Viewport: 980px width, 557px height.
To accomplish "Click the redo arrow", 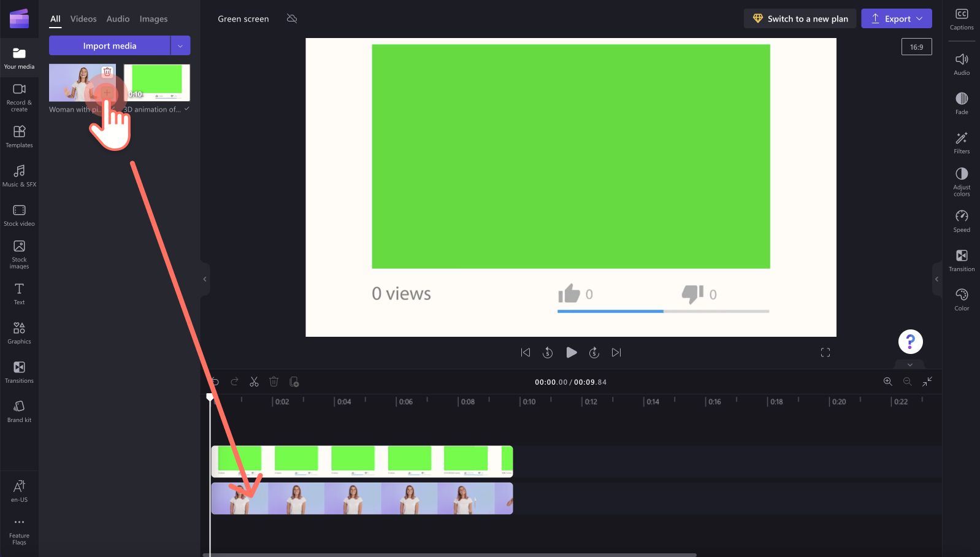I will click(x=234, y=382).
